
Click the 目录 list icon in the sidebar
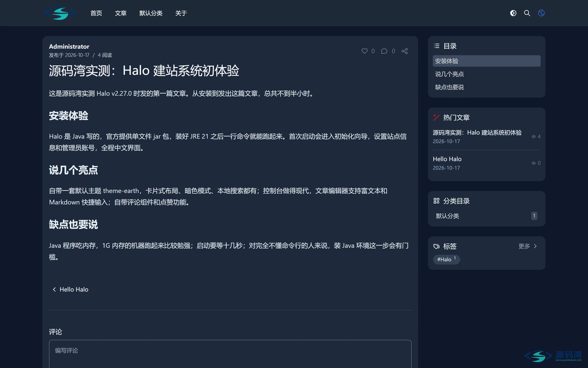click(437, 46)
